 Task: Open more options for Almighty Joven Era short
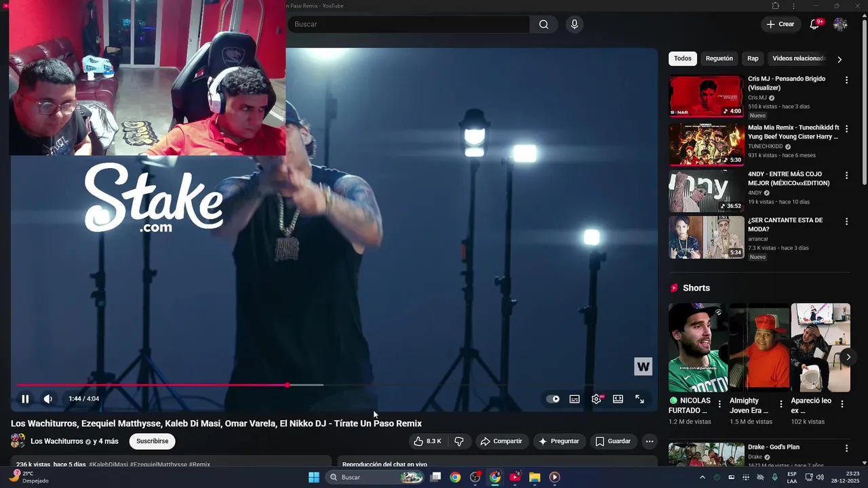[x=781, y=404]
